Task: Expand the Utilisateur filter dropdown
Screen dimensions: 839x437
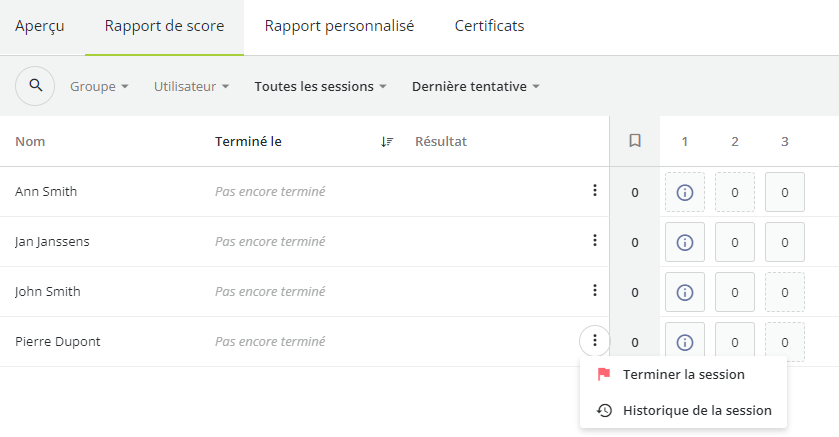Action: 191,86
